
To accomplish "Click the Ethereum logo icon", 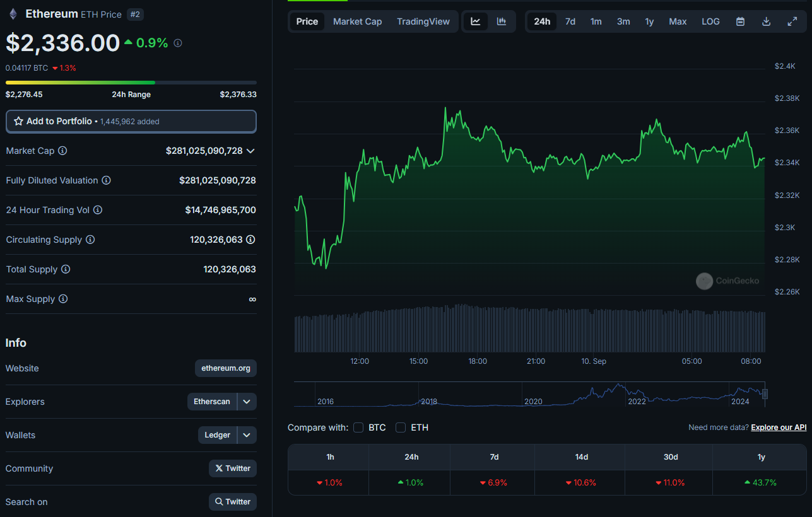I will click(x=13, y=13).
